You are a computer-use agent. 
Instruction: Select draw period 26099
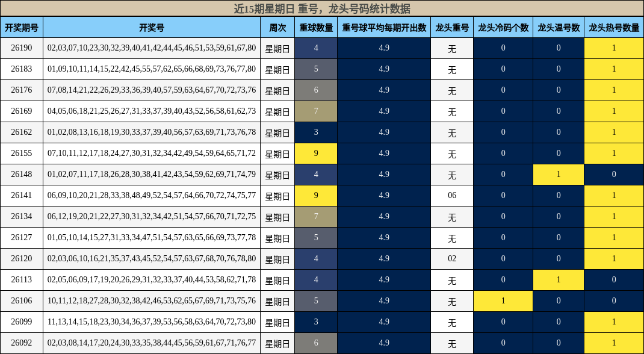[22, 322]
